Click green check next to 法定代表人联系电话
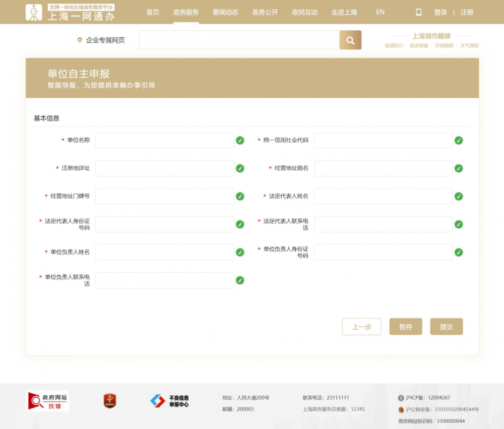The width and height of the screenshot is (504, 429). click(x=459, y=224)
